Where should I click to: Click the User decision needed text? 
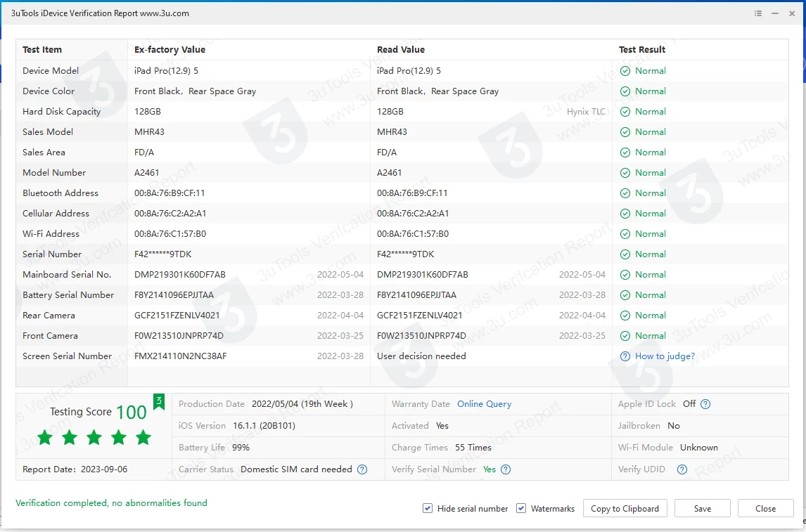point(421,356)
